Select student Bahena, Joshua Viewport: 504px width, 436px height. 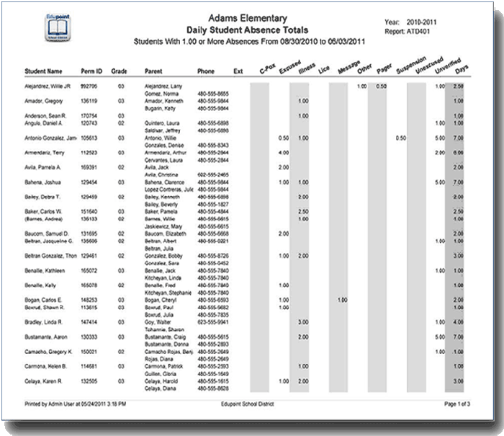click(42, 182)
